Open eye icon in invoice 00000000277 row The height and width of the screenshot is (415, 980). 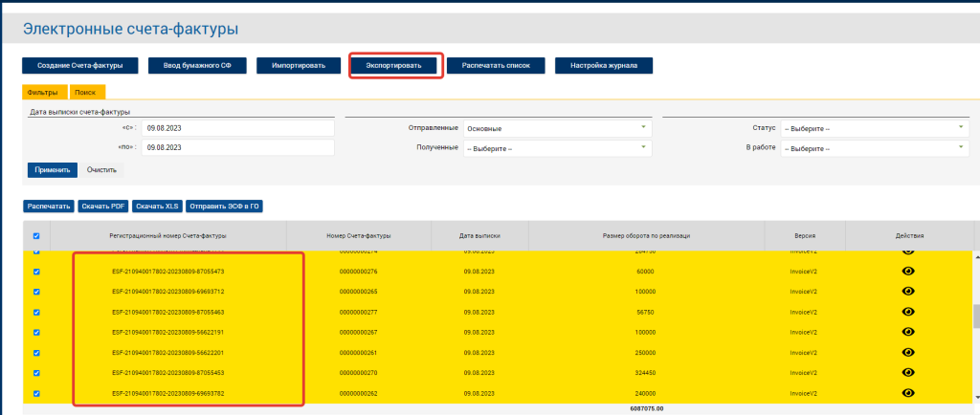908,312
